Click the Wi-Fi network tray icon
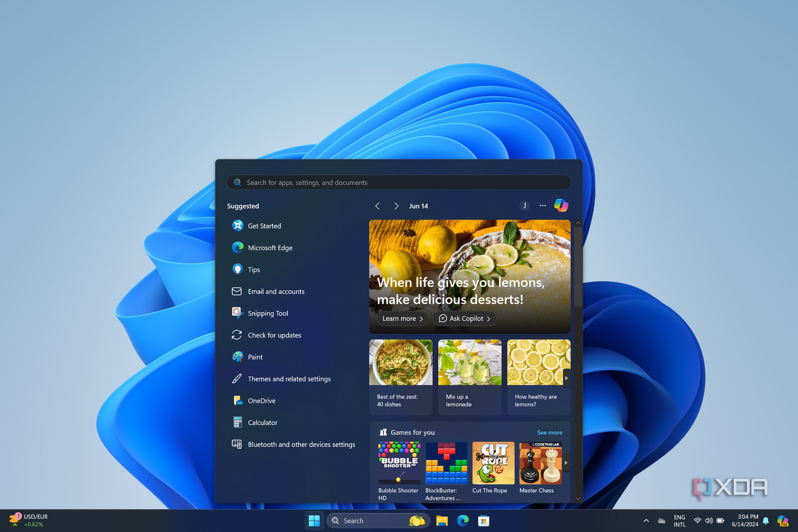This screenshot has height=532, width=798. coord(697,521)
